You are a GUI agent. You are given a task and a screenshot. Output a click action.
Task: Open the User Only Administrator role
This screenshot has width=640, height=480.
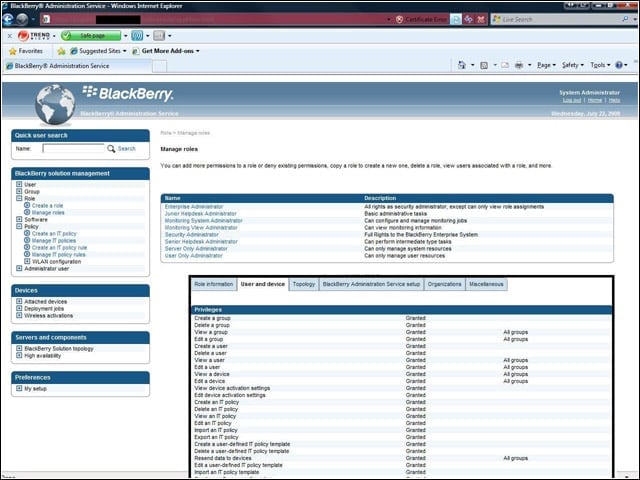[193, 256]
